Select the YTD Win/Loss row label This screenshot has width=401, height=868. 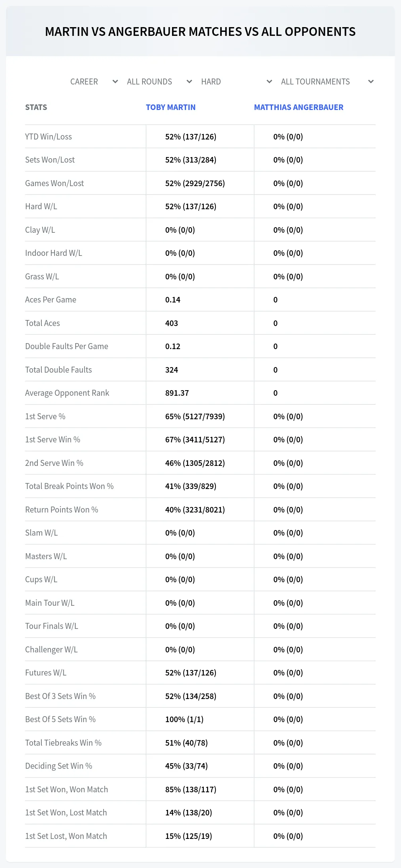pos(49,137)
